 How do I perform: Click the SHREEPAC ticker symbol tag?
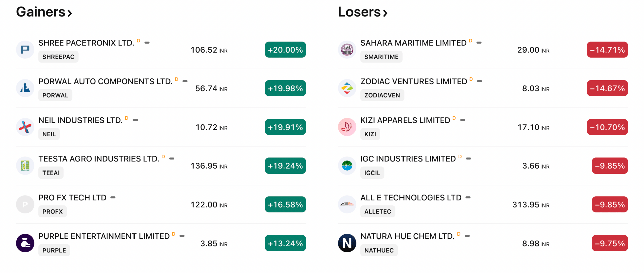pos(58,57)
